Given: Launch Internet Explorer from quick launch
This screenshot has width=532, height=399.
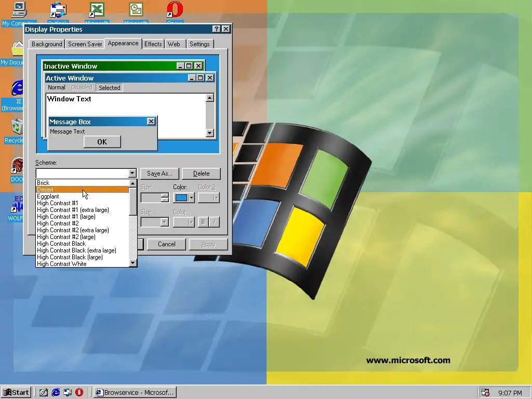Looking at the screenshot, I should [x=56, y=393].
